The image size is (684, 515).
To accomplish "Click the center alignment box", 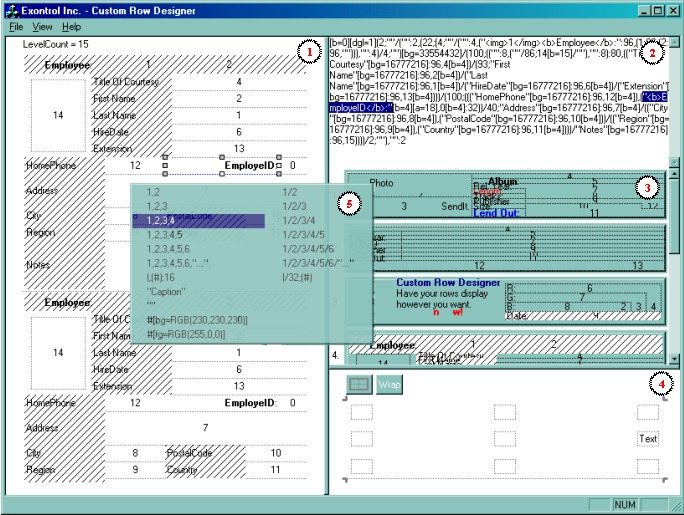I will (504, 439).
